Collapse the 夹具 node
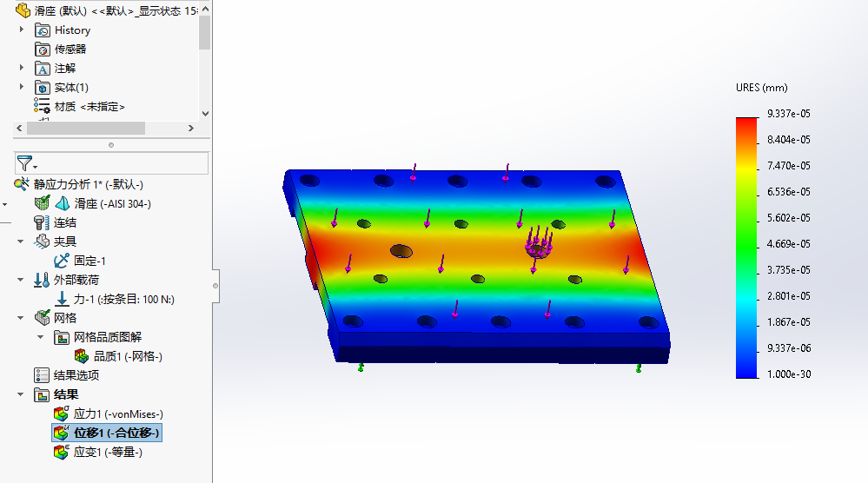The height and width of the screenshot is (483, 868). tap(21, 241)
